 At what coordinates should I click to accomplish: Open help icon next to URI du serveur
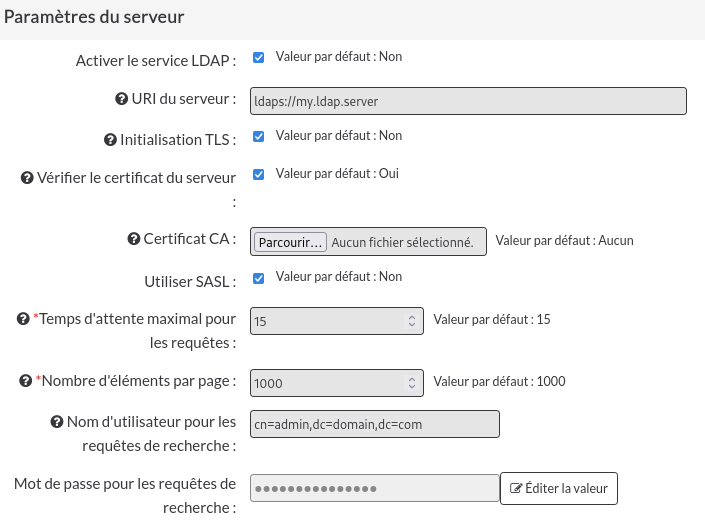pos(121,99)
